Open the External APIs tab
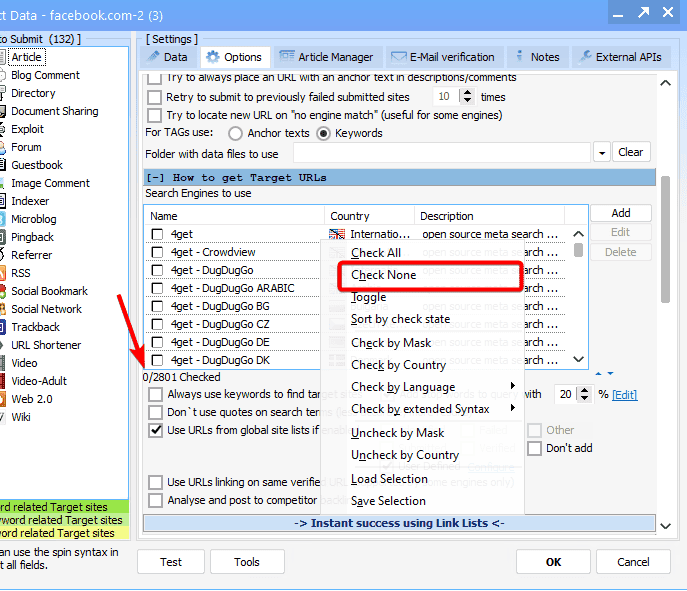This screenshot has height=591, width=687. coord(621,57)
